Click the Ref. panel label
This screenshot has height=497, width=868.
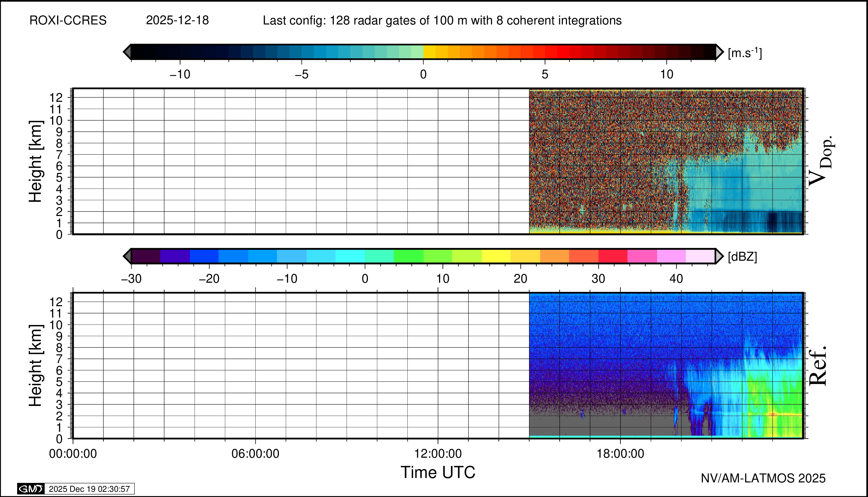coord(818,366)
